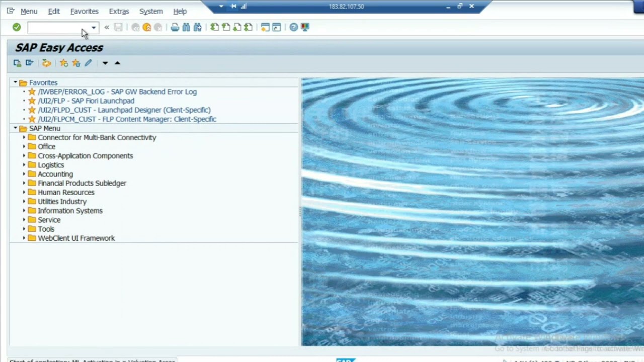Viewport: 644px width, 362px height.
Task: Click the Cancel icon in toolbar
Action: tap(158, 27)
